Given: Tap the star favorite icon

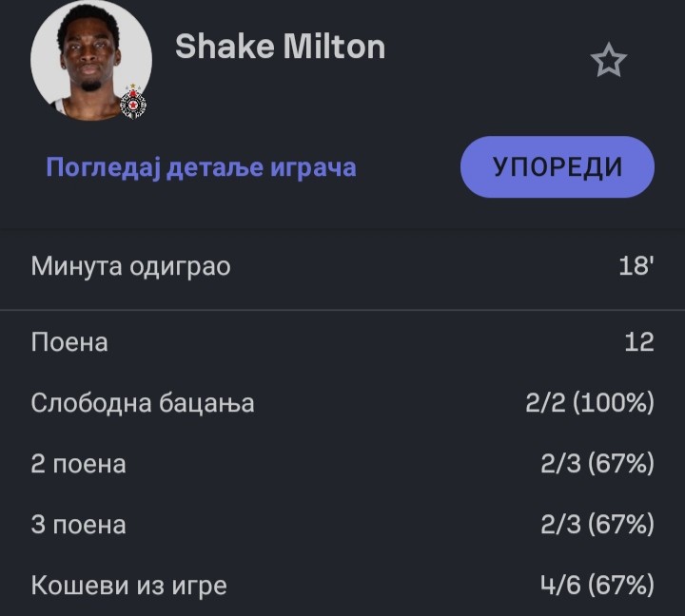Looking at the screenshot, I should pyautogui.click(x=609, y=62).
